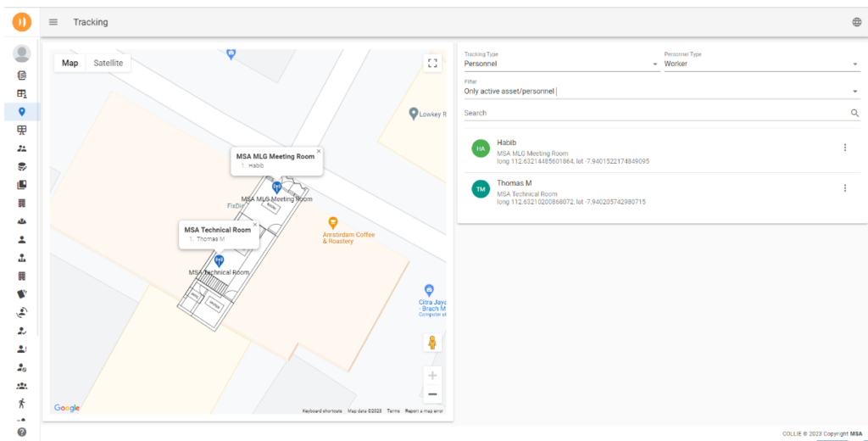Open the library books sidebar icon
Screen dimensions: 868x441
pyautogui.click(x=21, y=185)
